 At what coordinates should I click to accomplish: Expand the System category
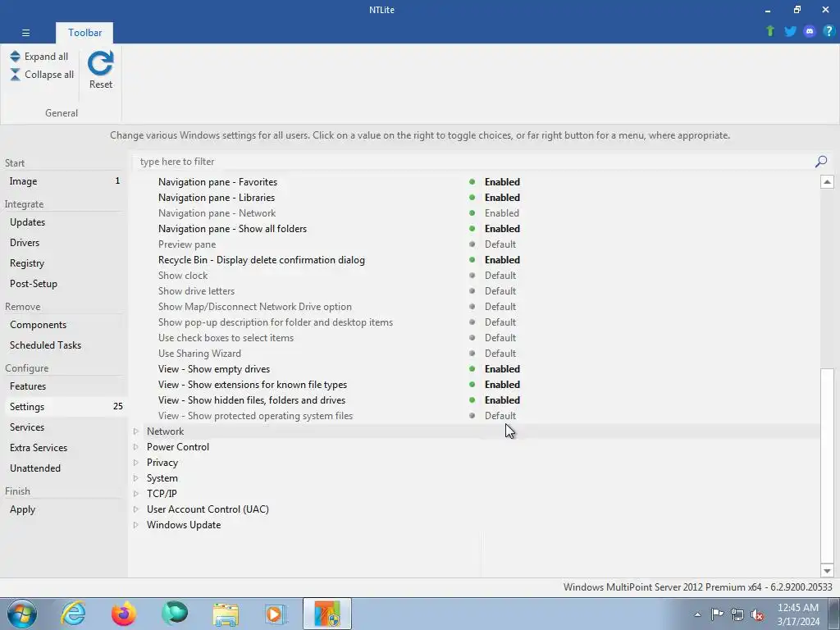click(136, 478)
